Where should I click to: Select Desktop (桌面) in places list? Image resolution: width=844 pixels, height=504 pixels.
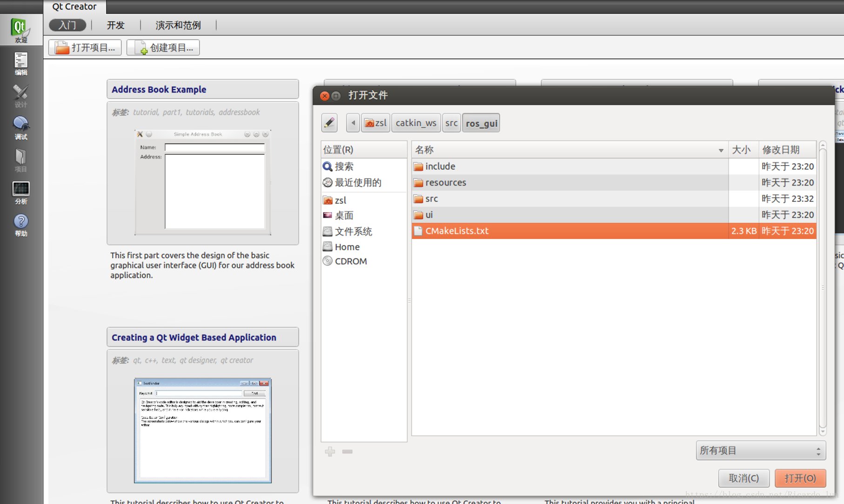point(364,216)
